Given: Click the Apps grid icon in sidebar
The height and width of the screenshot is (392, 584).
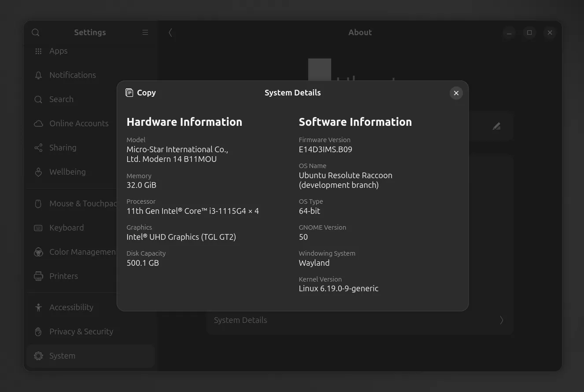Looking at the screenshot, I should click(x=38, y=51).
